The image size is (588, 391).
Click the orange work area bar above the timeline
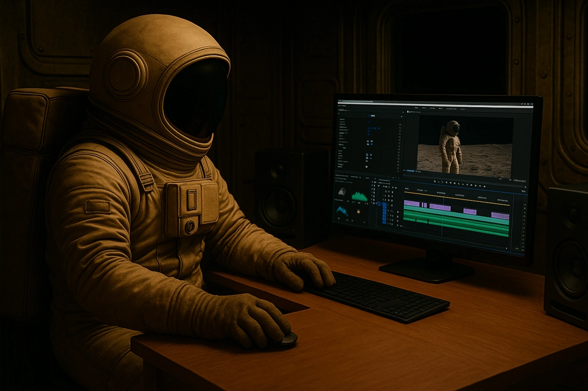tap(457, 198)
